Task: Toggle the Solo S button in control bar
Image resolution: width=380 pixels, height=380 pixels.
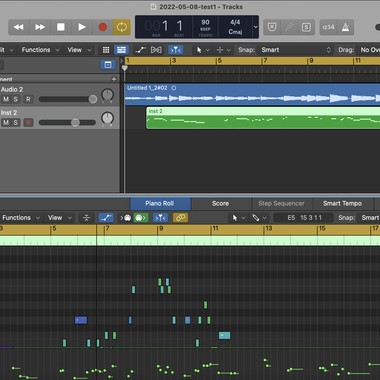Action: pyautogui.click(x=306, y=27)
